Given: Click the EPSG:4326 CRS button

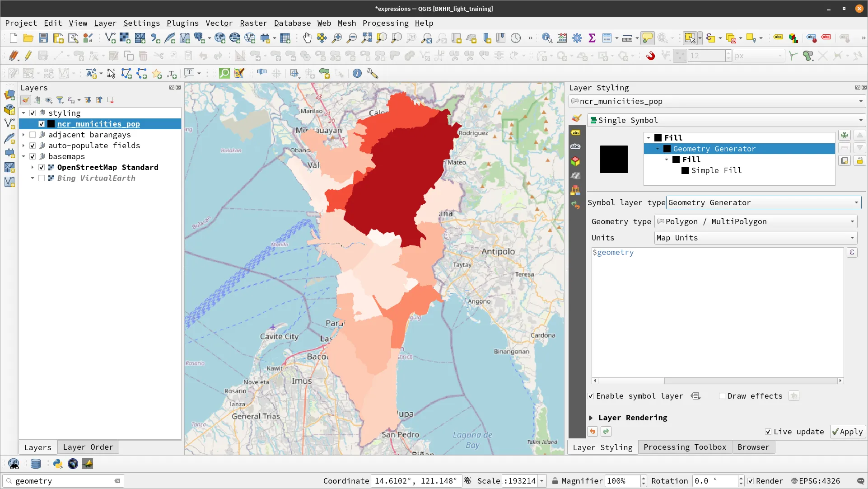Looking at the screenshot, I should pos(815,481).
